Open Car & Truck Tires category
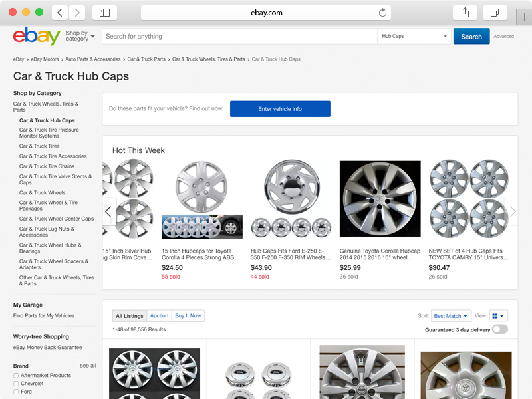 tap(39, 146)
